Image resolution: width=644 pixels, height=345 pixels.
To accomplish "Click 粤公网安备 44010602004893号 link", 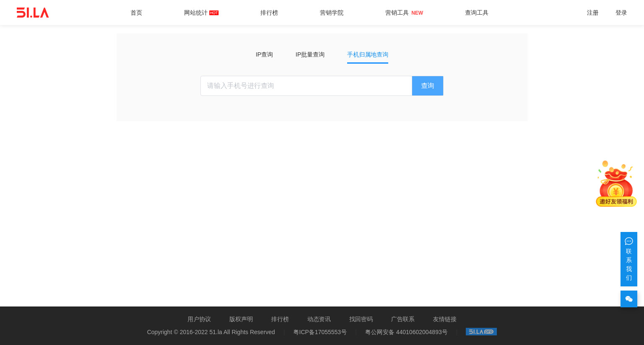I will point(406,332).
